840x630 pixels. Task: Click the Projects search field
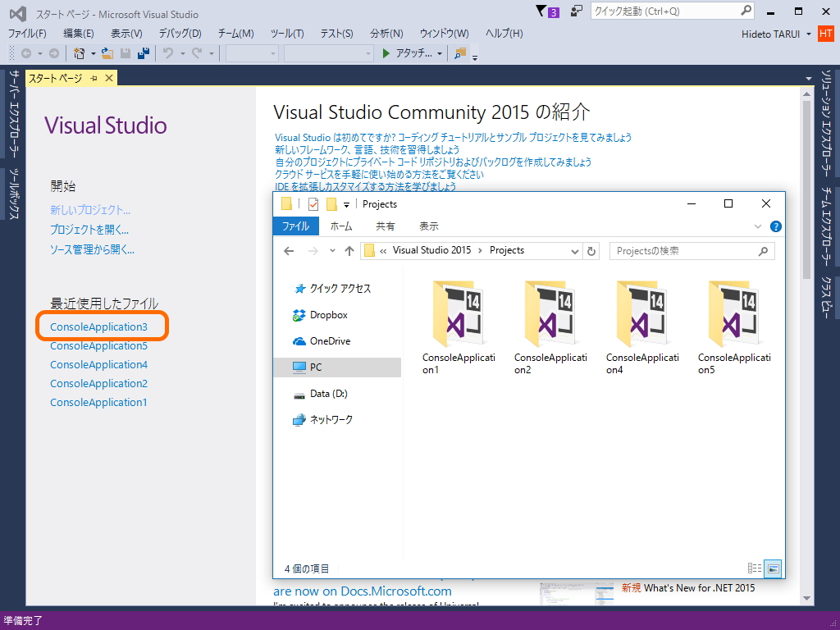[692, 251]
